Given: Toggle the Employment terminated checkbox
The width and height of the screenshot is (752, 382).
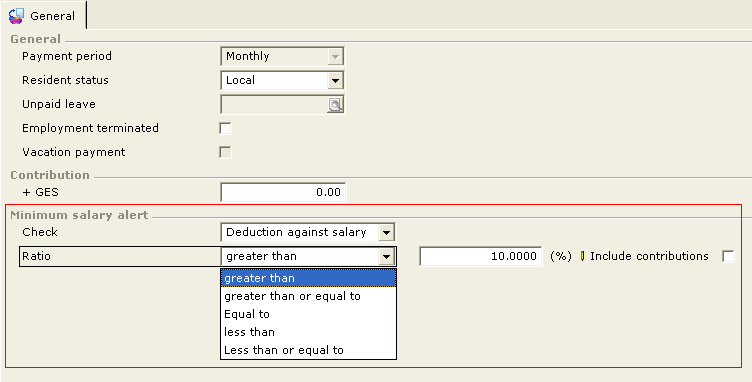Looking at the screenshot, I should (x=225, y=128).
